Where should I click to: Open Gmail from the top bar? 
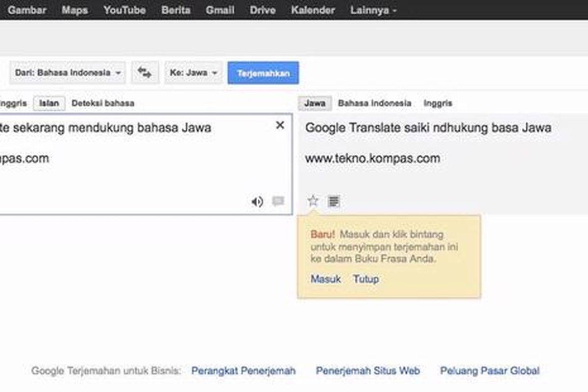(x=220, y=10)
